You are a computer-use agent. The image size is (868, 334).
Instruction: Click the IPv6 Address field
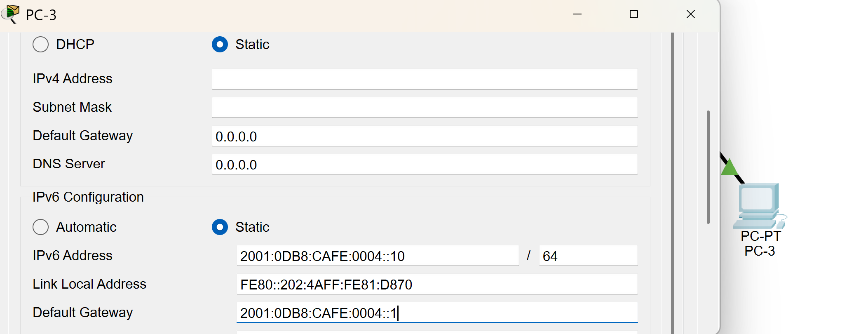377,256
